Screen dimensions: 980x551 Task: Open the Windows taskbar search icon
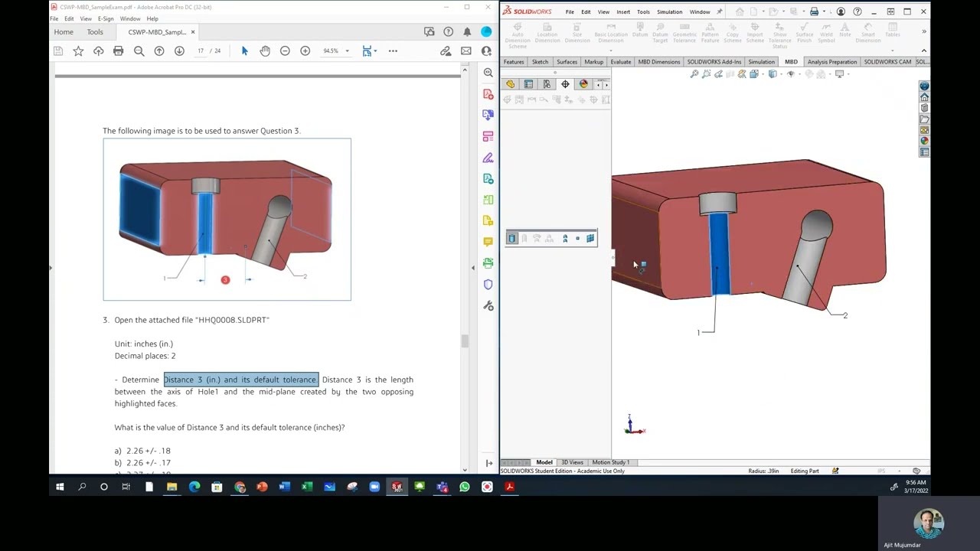pyautogui.click(x=82, y=487)
